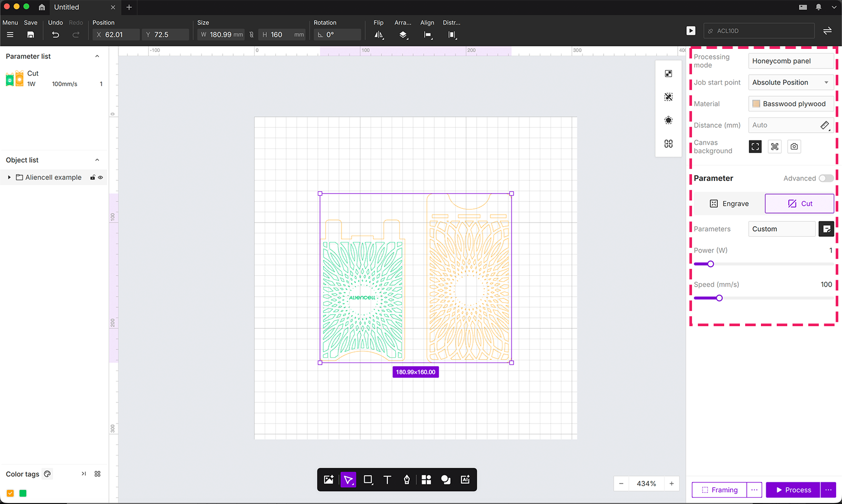Switch to the Cut tab
The width and height of the screenshot is (842, 504).
pyautogui.click(x=799, y=204)
